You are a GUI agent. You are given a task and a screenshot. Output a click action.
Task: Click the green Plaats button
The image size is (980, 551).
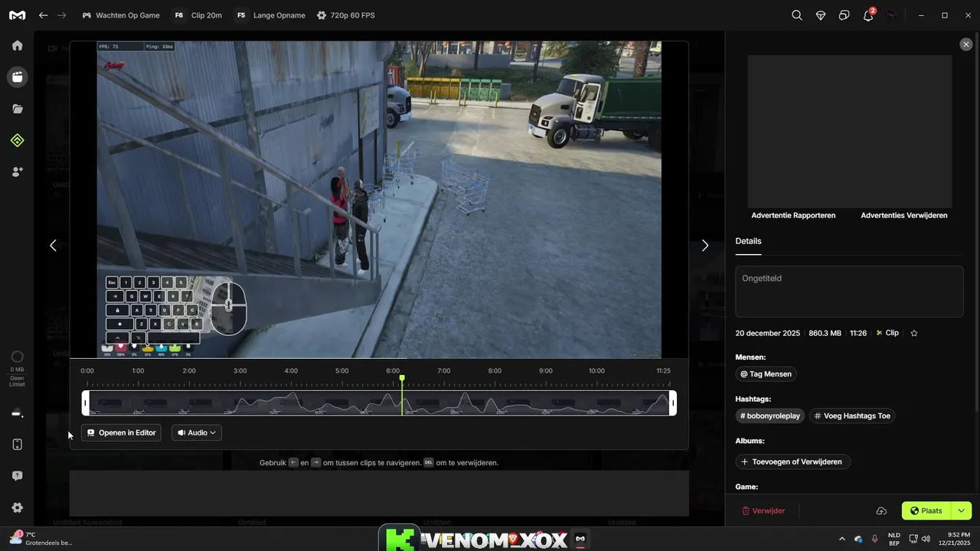(x=926, y=510)
